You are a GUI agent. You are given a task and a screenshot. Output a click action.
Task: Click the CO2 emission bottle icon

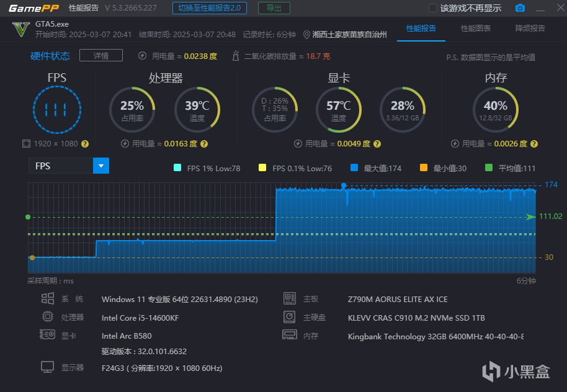tap(235, 56)
